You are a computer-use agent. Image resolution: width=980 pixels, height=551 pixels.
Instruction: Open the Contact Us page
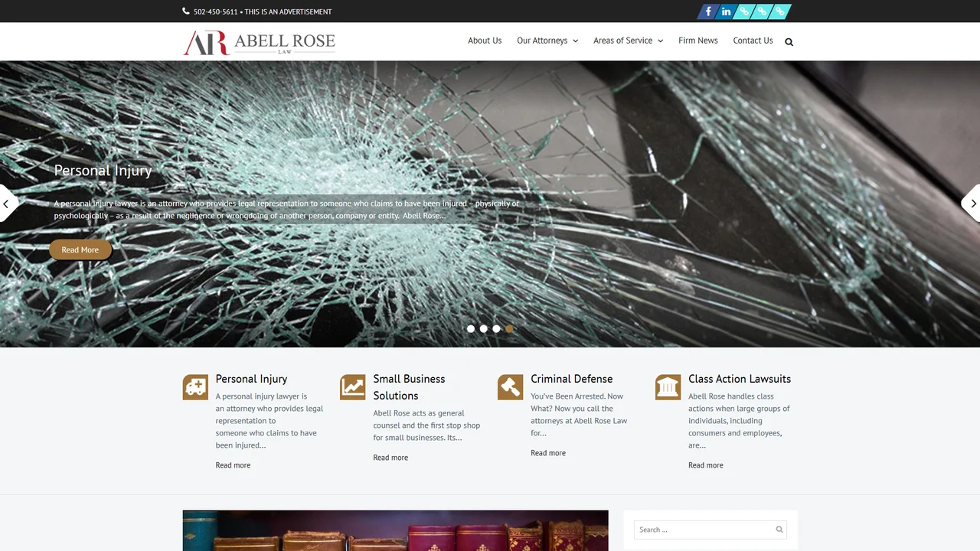[753, 41]
